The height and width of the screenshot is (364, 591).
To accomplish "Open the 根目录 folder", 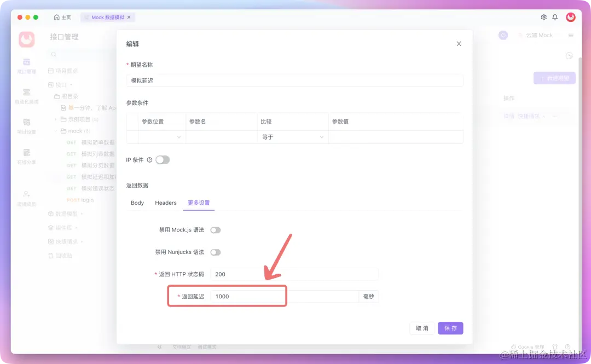I will click(x=66, y=96).
